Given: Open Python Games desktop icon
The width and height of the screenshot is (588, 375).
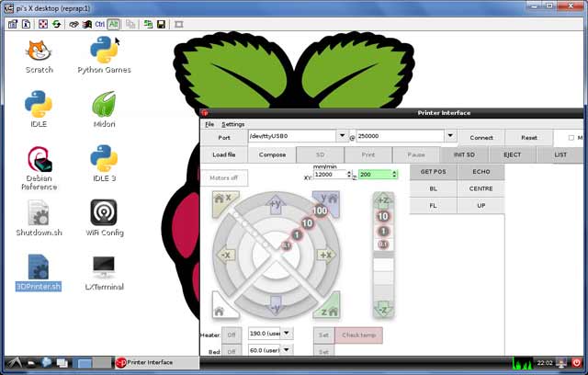Looking at the screenshot, I should tap(104, 55).
